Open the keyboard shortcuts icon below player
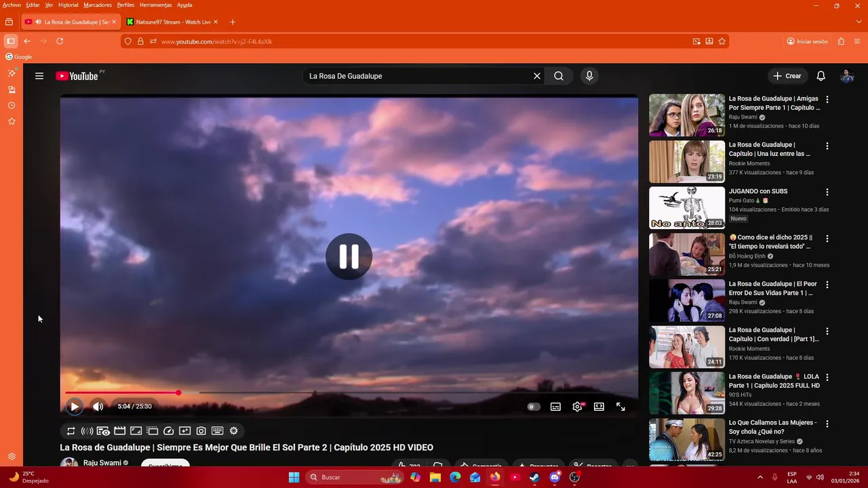 [218, 430]
